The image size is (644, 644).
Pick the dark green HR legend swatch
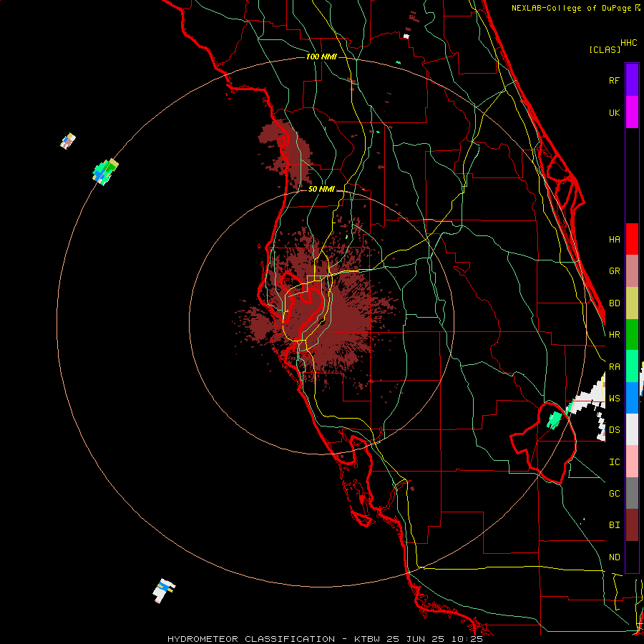click(x=632, y=335)
